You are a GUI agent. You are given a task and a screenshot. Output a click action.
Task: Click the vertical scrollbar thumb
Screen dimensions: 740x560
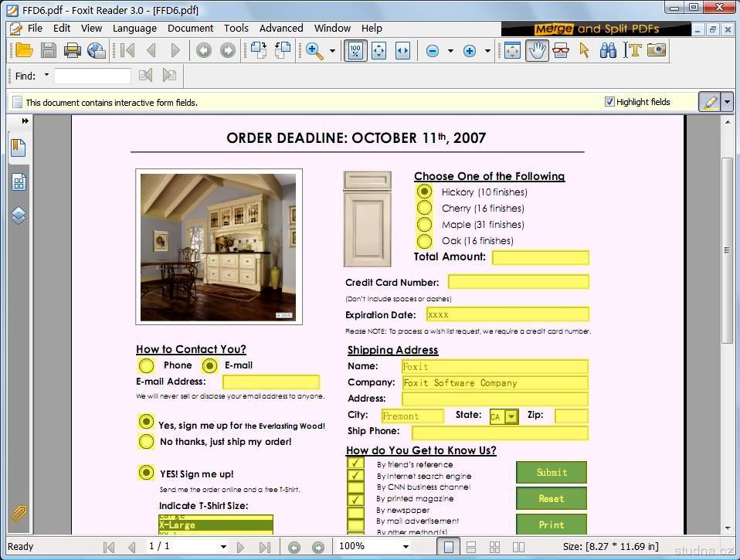(728, 250)
